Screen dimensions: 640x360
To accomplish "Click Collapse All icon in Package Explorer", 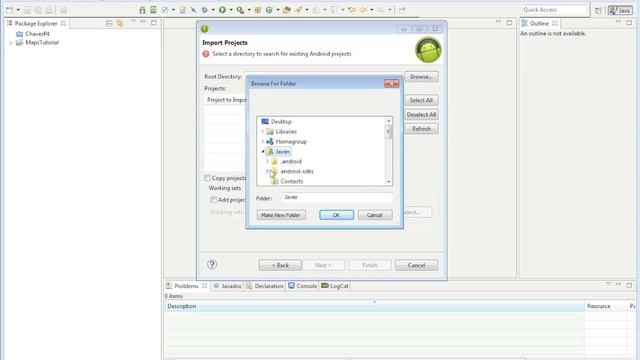I will pyautogui.click(x=109, y=24).
